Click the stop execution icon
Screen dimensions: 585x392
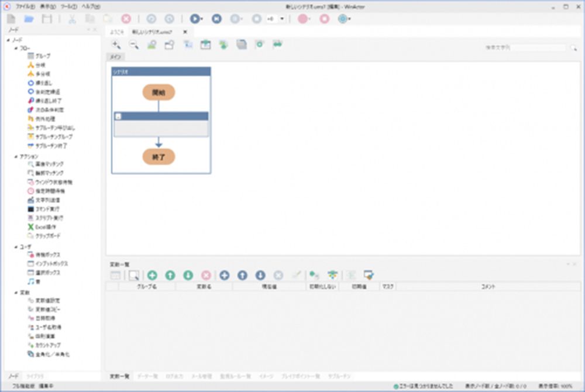pyautogui.click(x=325, y=18)
